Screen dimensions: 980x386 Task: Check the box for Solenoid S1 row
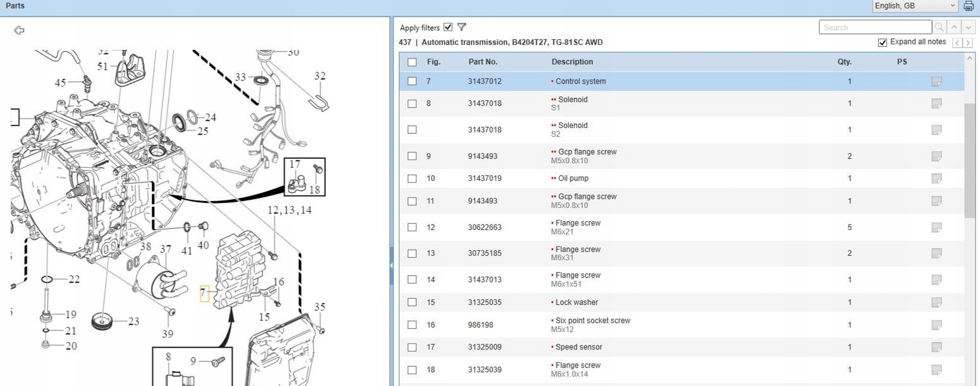coord(412,103)
